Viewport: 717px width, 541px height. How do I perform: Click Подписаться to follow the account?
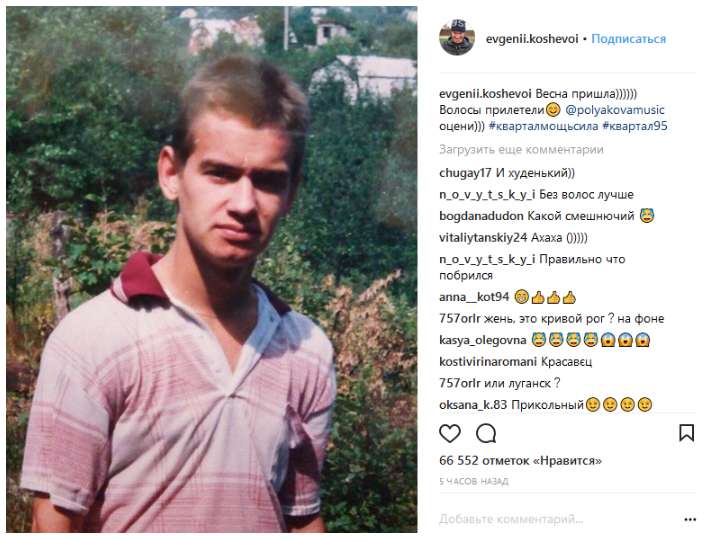click(628, 39)
